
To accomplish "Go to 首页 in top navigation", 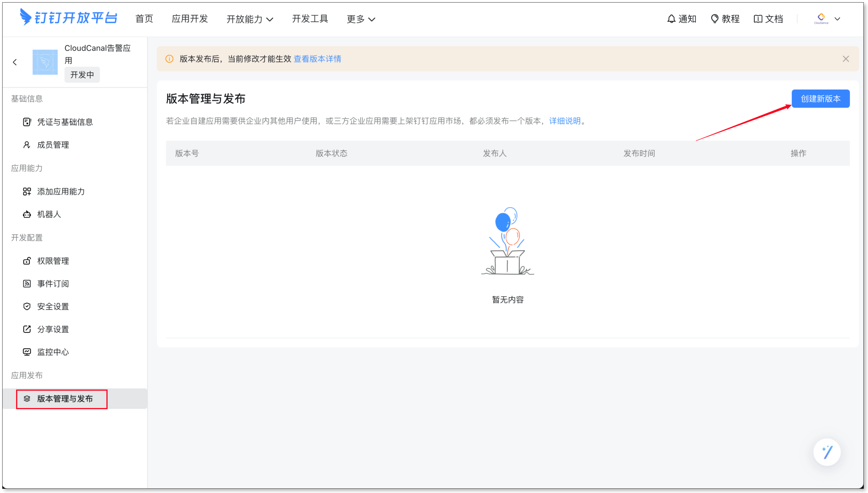I will pos(144,19).
